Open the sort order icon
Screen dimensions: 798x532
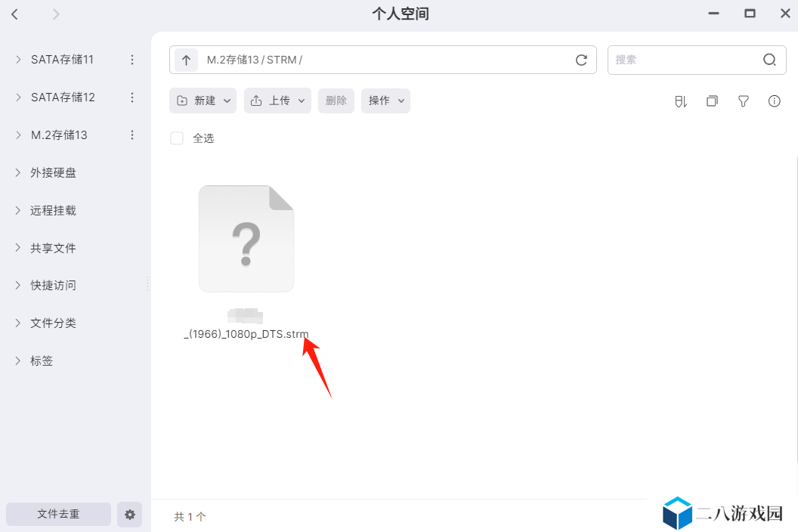point(681,101)
